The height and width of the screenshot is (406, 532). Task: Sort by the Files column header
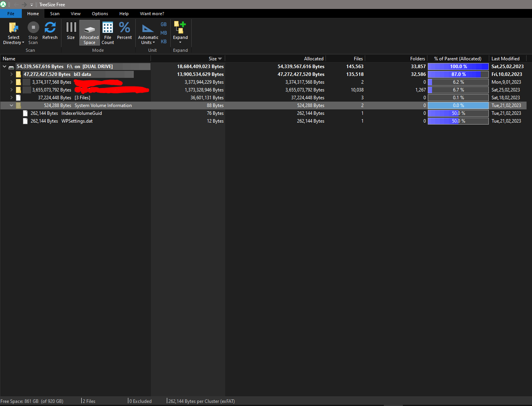[345, 59]
